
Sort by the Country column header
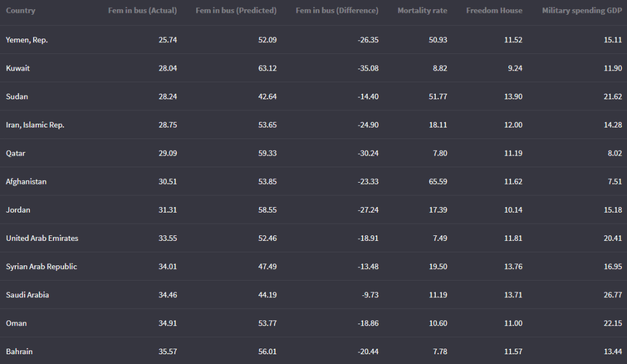(21, 10)
